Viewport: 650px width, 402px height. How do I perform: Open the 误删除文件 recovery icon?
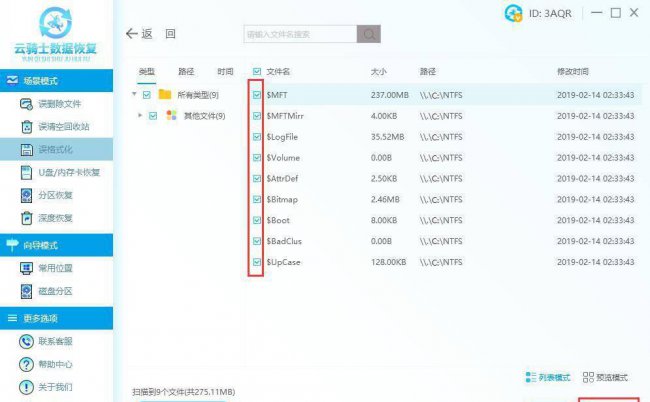(27, 104)
